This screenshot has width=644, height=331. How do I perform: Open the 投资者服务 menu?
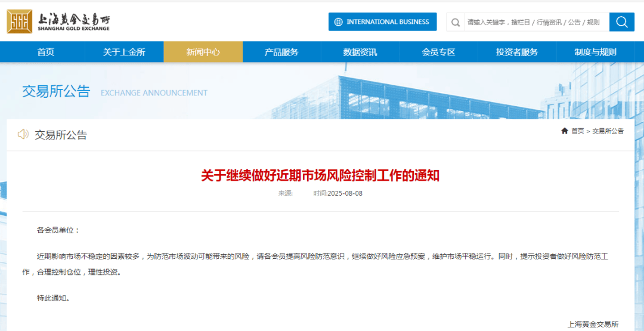(x=517, y=52)
